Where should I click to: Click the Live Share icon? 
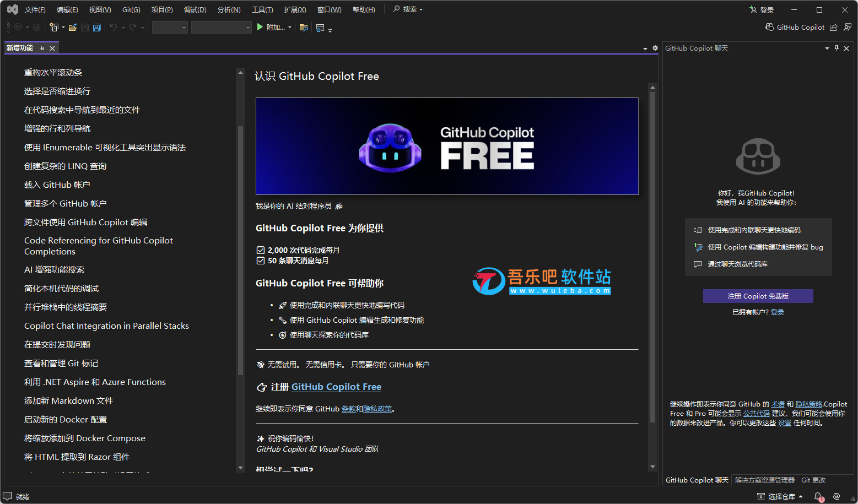tap(834, 27)
